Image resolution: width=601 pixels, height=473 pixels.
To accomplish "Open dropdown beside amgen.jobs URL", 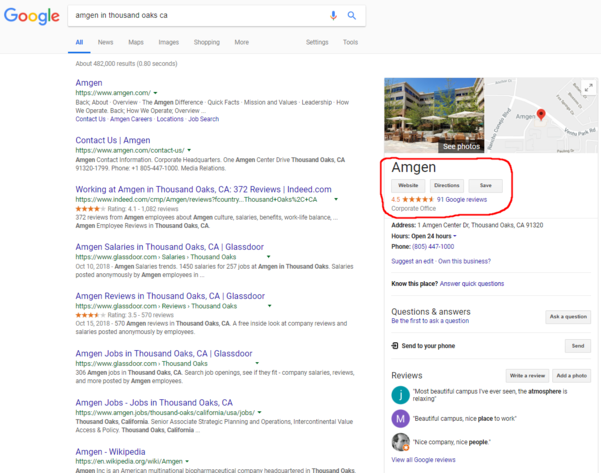I will tap(259, 412).
